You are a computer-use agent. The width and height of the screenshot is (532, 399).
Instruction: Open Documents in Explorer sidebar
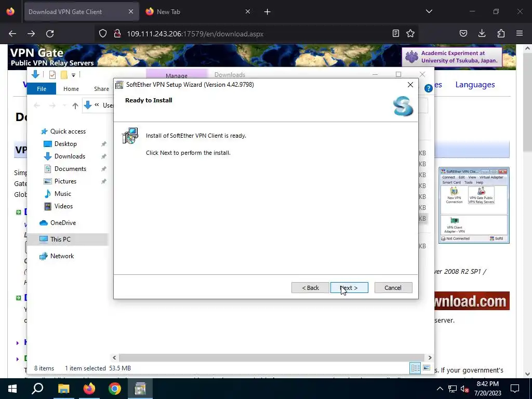pos(70,169)
